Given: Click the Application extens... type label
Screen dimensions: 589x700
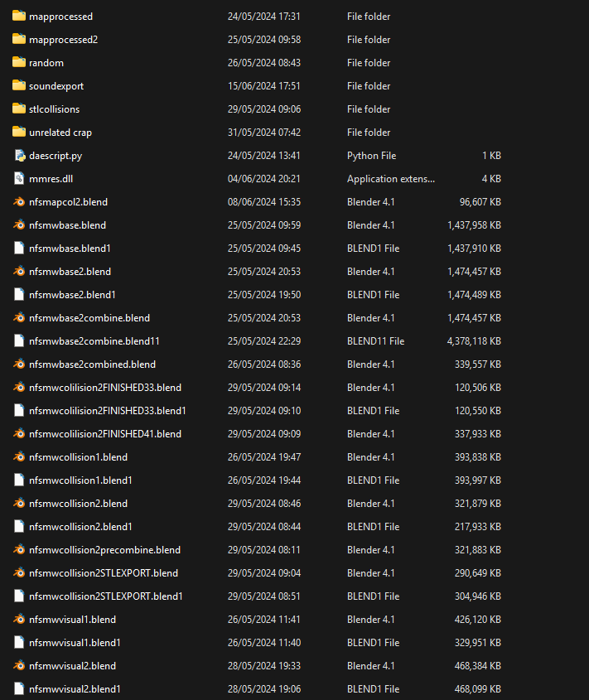Looking at the screenshot, I should pos(391,179).
